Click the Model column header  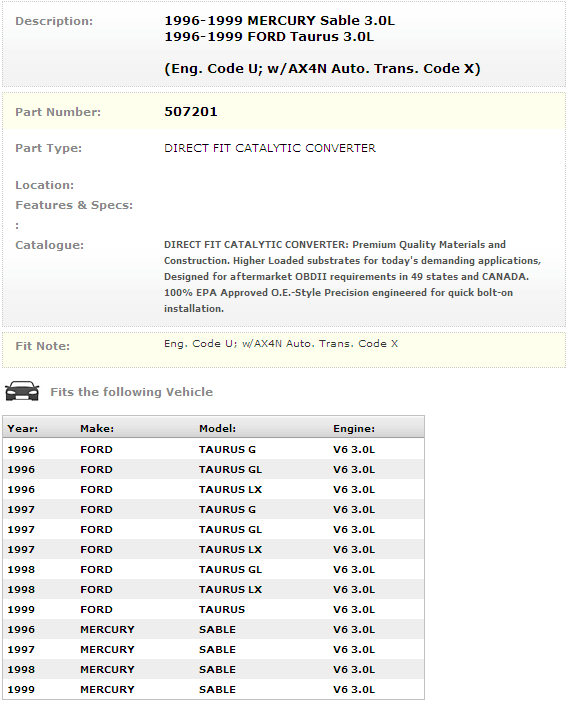217,428
